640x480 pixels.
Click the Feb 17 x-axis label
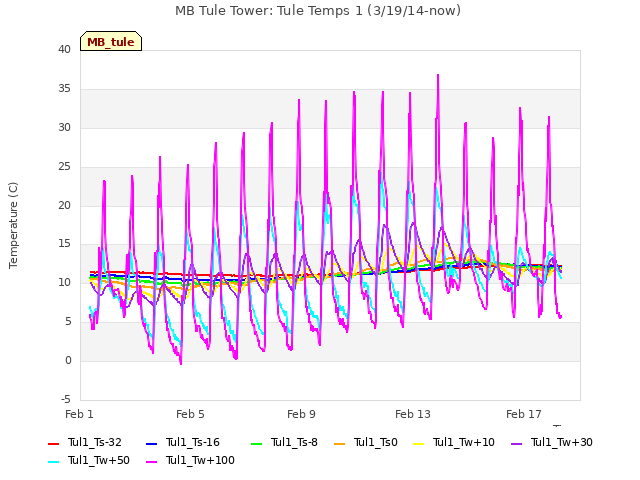tap(524, 414)
